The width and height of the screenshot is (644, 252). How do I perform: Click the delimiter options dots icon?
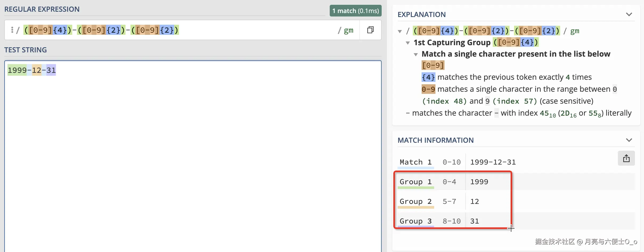(x=12, y=30)
